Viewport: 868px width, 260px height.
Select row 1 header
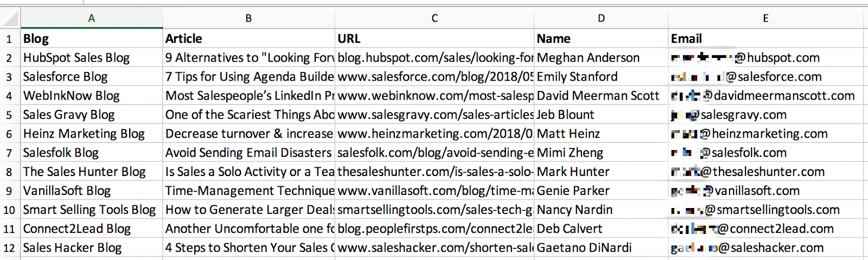coord(9,39)
